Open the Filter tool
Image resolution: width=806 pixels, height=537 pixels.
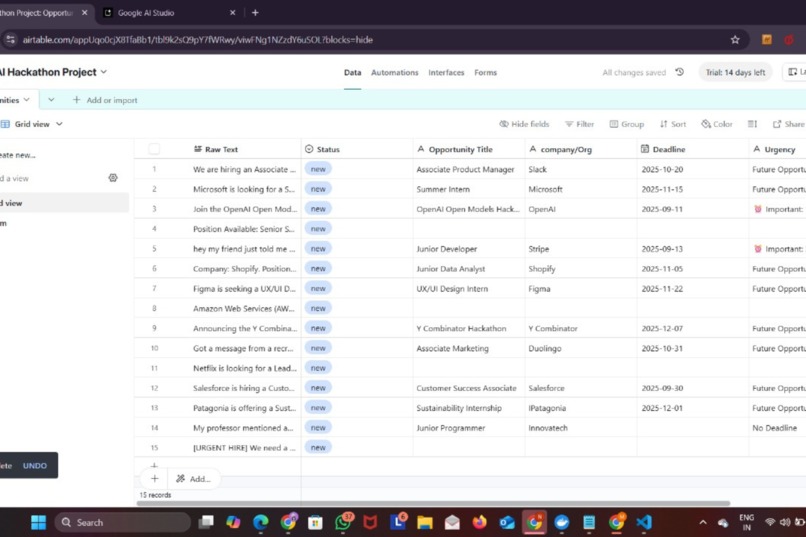579,124
